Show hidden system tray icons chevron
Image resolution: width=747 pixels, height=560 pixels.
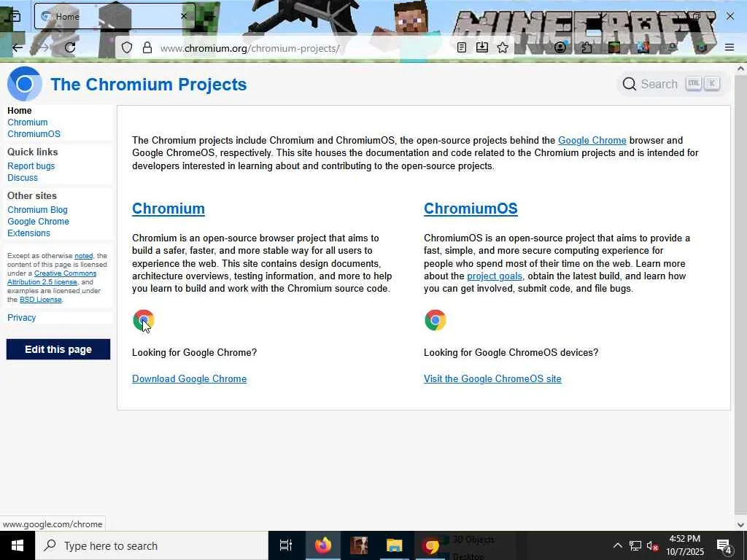pos(617,545)
